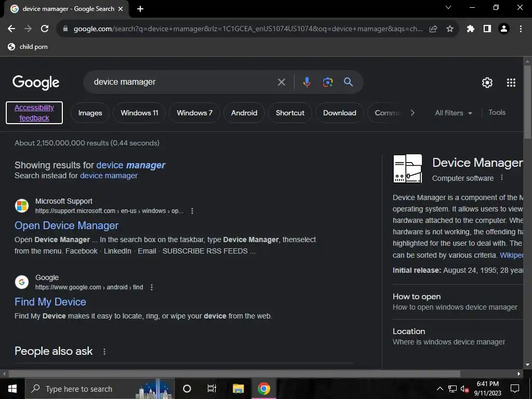
Task: Click the horizontal page scrollbar
Action: click(234, 374)
